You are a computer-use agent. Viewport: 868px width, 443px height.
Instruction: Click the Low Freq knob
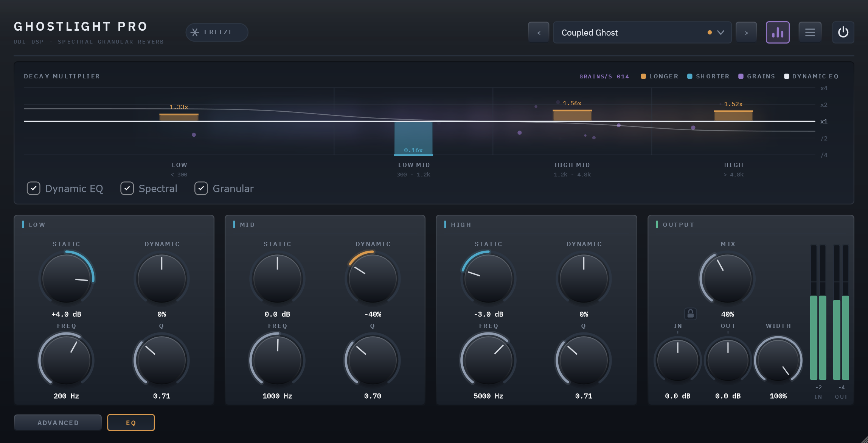tap(67, 360)
